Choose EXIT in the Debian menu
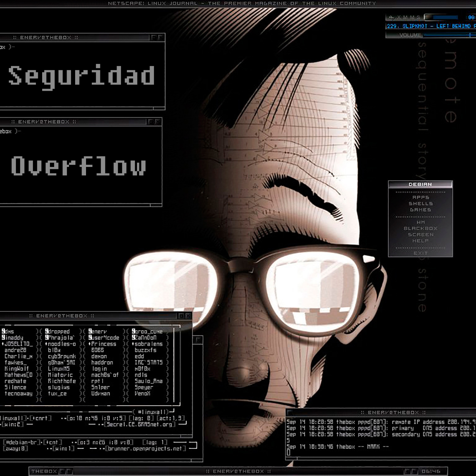 pyautogui.click(x=421, y=253)
